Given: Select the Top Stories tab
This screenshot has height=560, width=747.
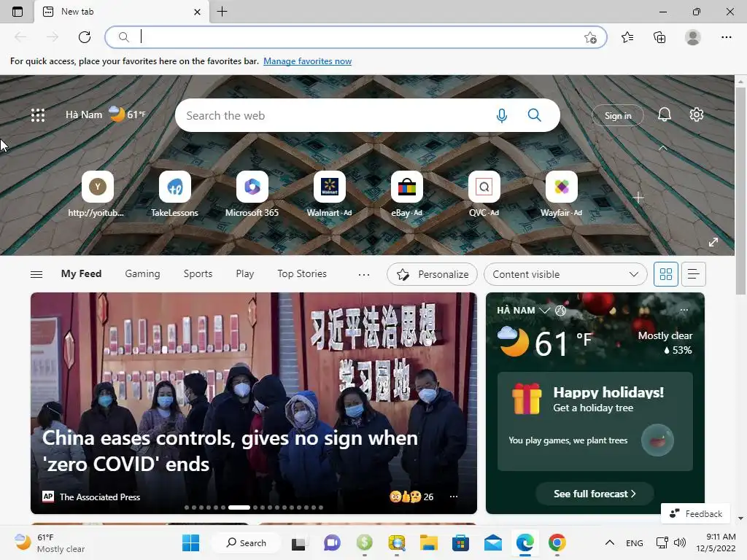Looking at the screenshot, I should tap(302, 274).
